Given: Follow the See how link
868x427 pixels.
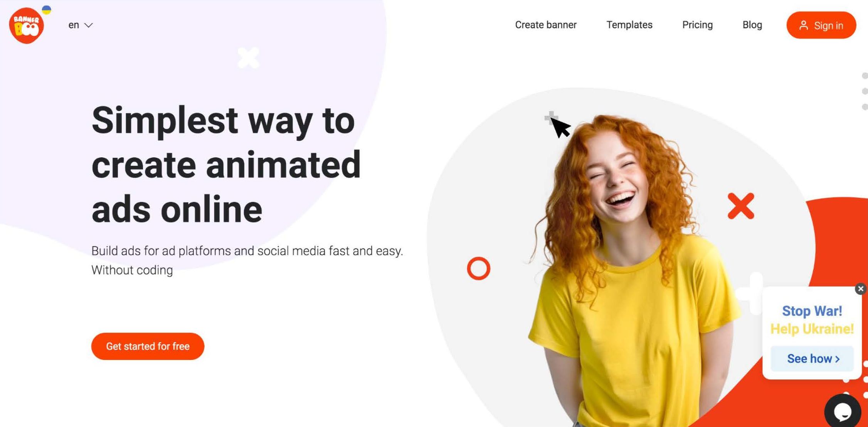Looking at the screenshot, I should point(812,359).
